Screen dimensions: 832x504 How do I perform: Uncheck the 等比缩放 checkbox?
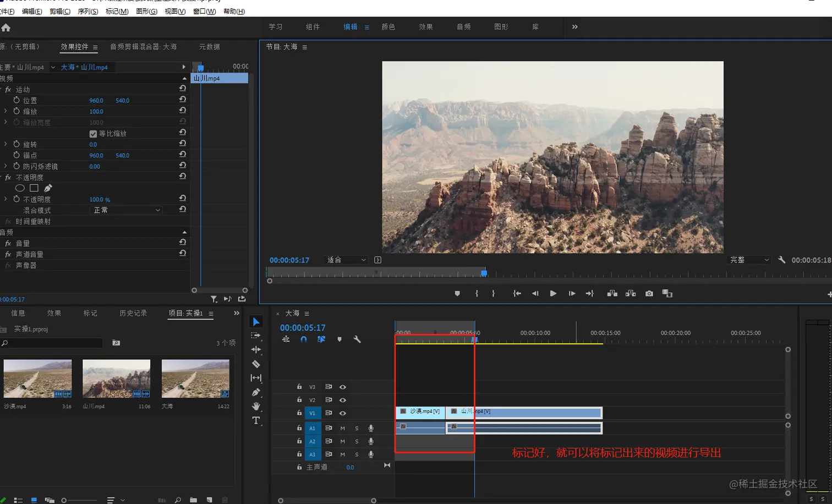coord(93,134)
